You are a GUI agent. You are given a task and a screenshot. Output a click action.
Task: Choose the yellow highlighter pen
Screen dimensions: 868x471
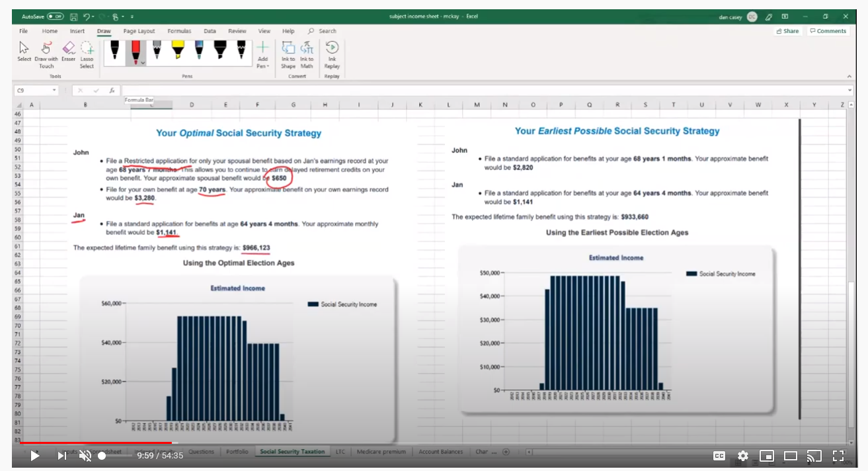pos(178,50)
